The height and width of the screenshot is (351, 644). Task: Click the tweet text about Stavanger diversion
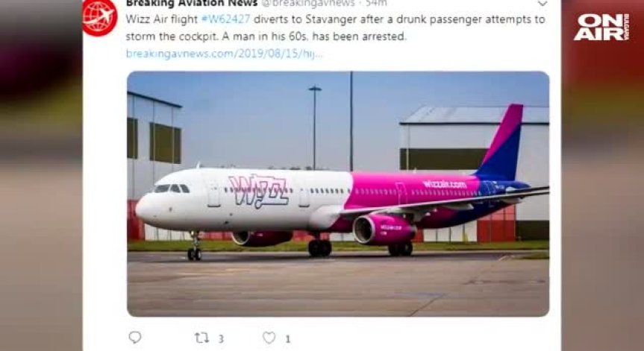tap(335, 28)
